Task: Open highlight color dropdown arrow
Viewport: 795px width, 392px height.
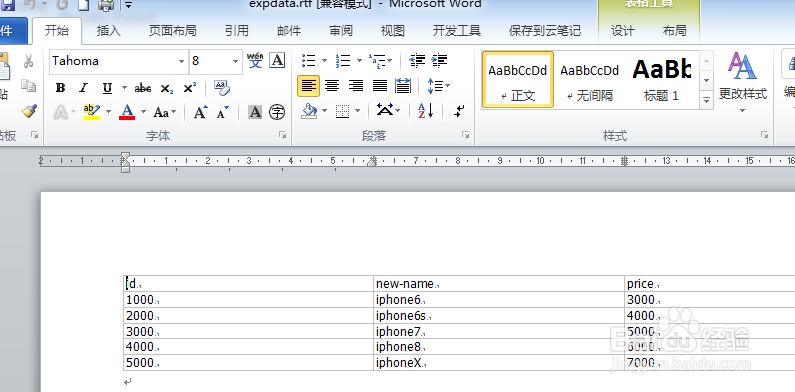Action: 108,112
